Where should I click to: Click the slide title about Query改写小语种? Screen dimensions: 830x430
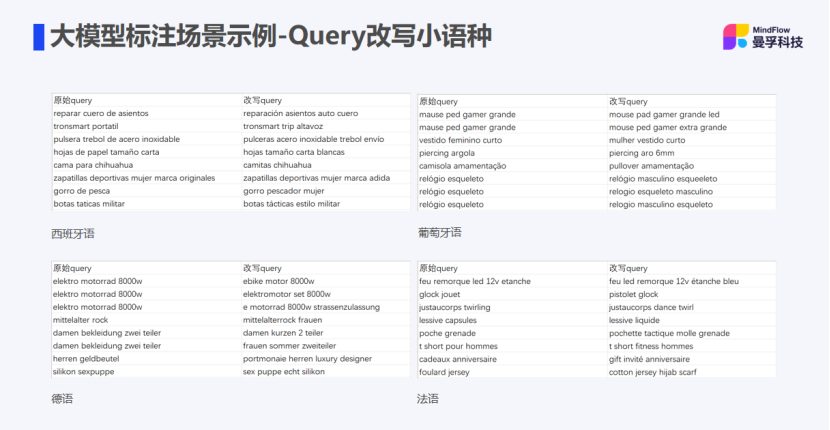coord(270,37)
